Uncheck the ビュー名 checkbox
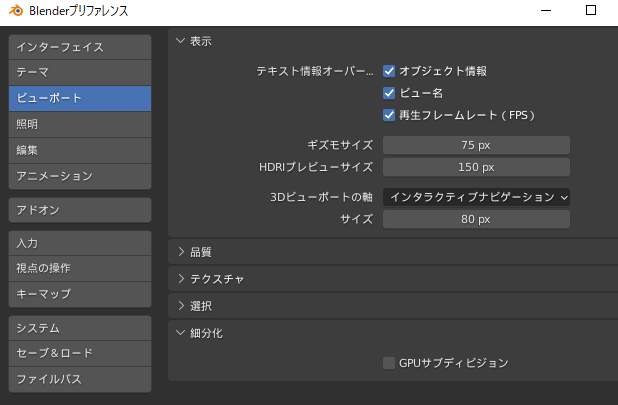The width and height of the screenshot is (618, 405). click(x=389, y=93)
